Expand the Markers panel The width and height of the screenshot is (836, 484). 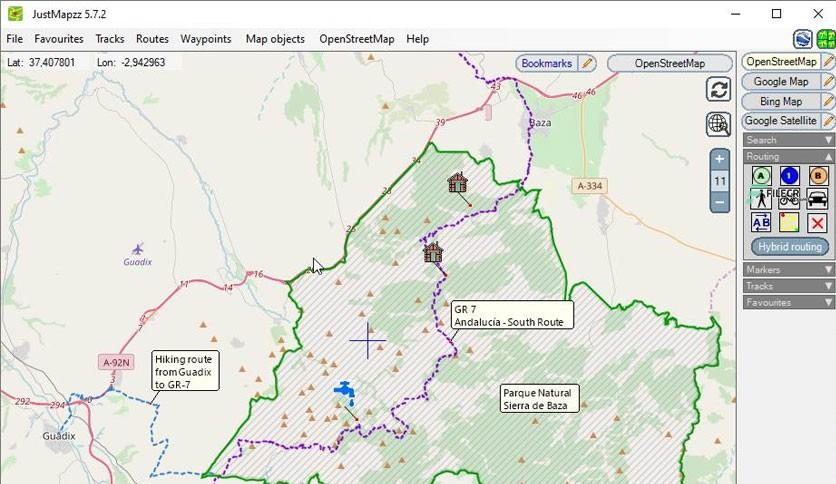click(788, 269)
